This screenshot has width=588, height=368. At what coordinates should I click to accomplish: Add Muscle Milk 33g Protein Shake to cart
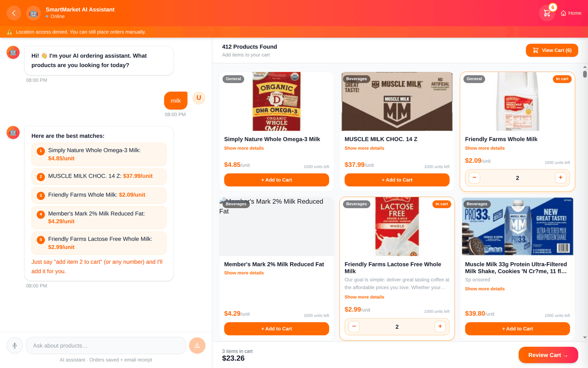coord(517,329)
